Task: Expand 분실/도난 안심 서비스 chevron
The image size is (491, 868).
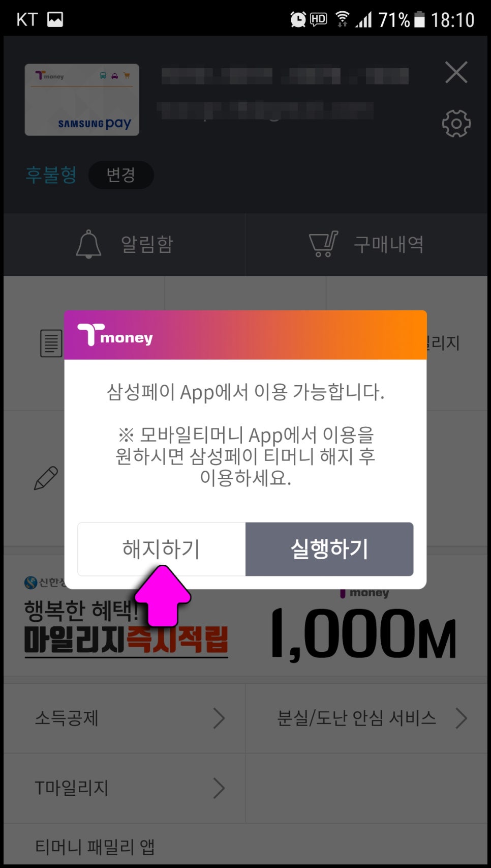Action: coord(461,718)
